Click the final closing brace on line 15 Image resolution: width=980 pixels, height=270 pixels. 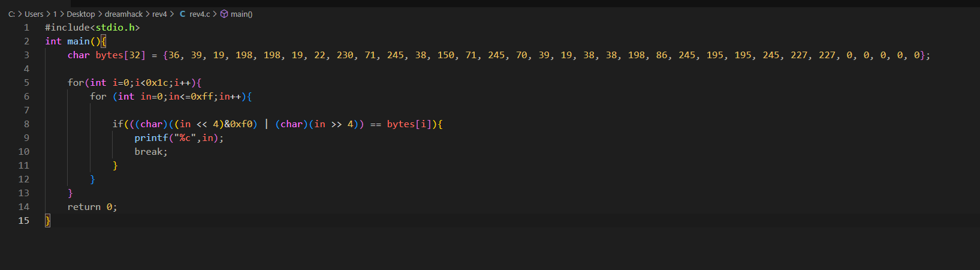(x=48, y=221)
